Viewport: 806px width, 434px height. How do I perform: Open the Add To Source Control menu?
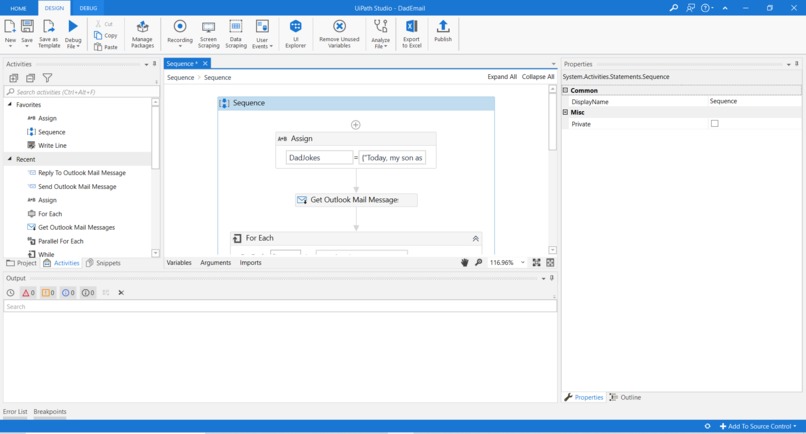758,426
